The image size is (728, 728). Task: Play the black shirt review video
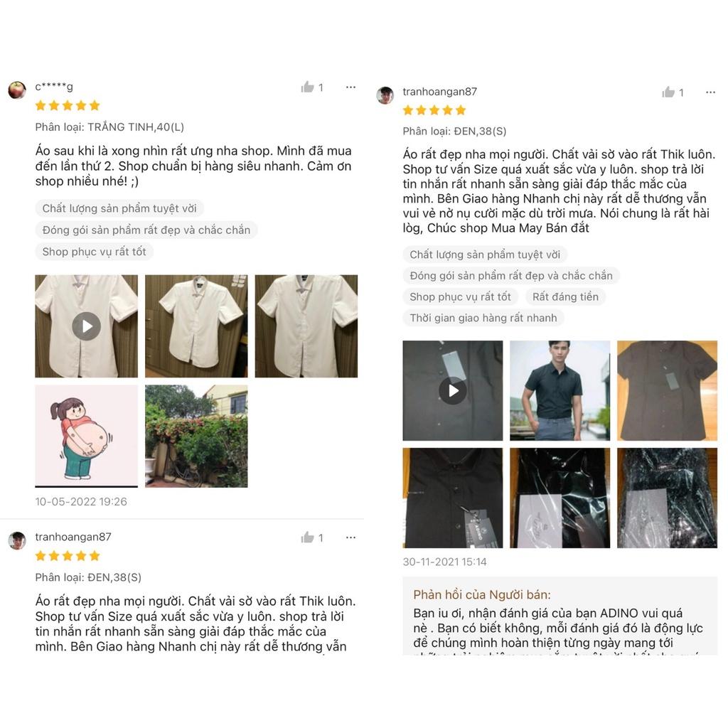pyautogui.click(x=453, y=390)
